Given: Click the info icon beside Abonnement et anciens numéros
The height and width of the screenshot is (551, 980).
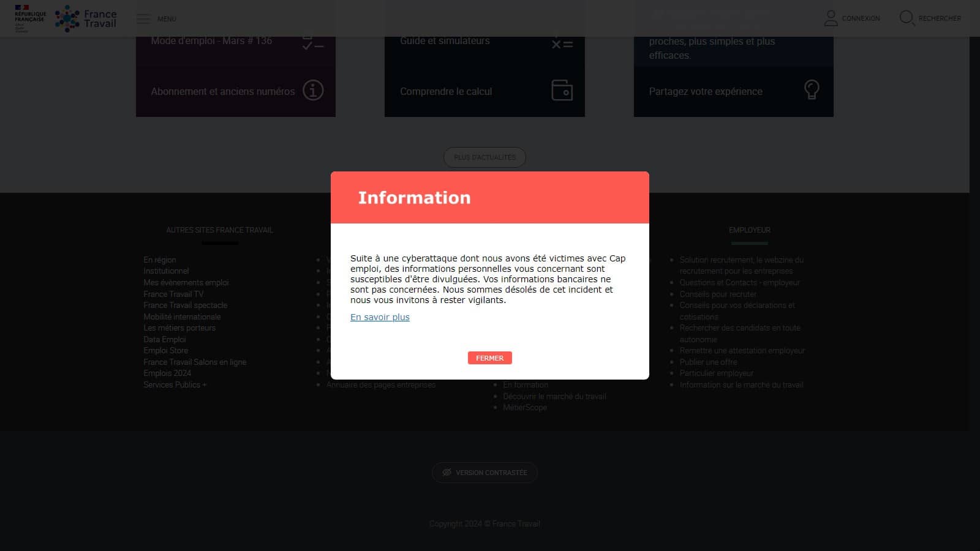Looking at the screenshot, I should coord(313,91).
